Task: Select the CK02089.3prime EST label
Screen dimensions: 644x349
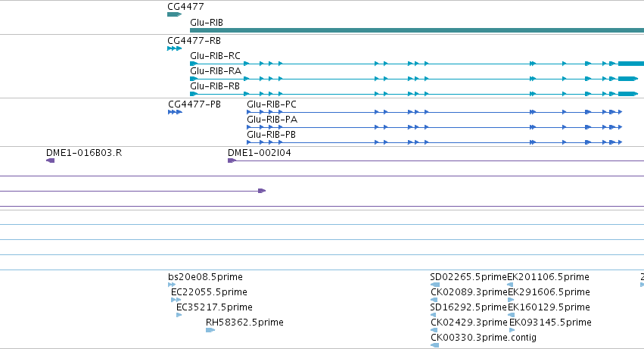Action: [x=469, y=292]
